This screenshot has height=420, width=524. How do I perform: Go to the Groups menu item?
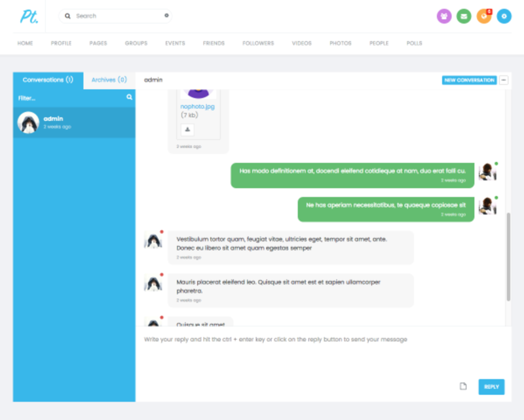136,43
